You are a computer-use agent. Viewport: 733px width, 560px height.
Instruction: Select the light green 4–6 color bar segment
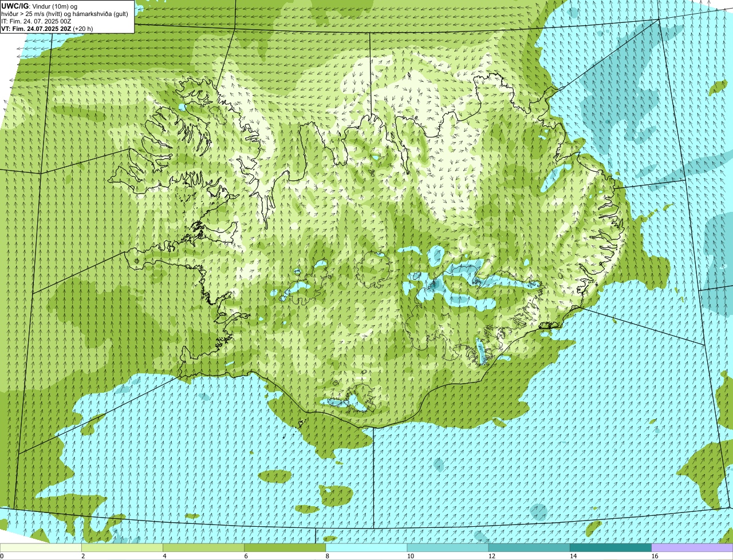coord(204,547)
